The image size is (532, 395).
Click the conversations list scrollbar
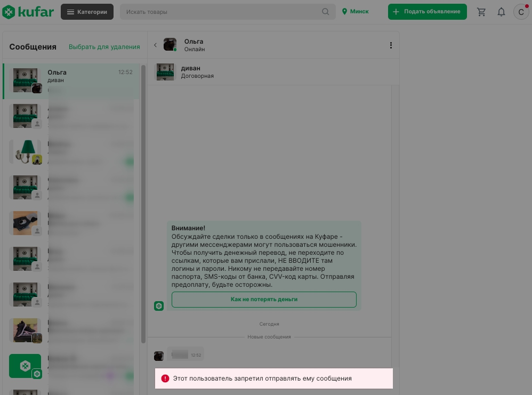click(143, 204)
